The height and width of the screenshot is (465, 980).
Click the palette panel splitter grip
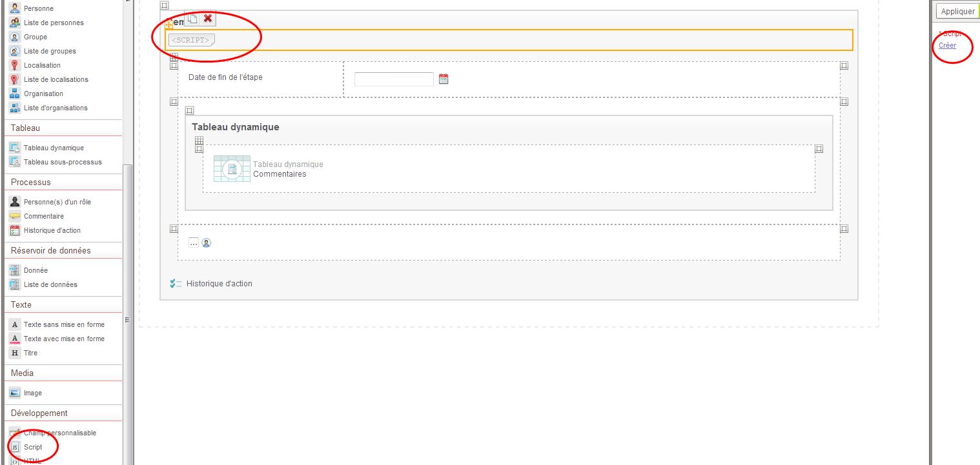[x=127, y=320]
